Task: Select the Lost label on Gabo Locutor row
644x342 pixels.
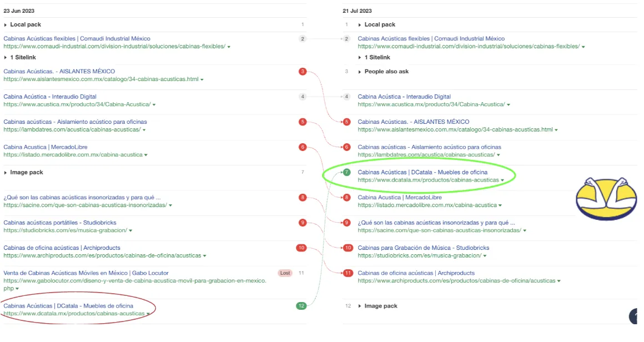Action: pos(285,273)
